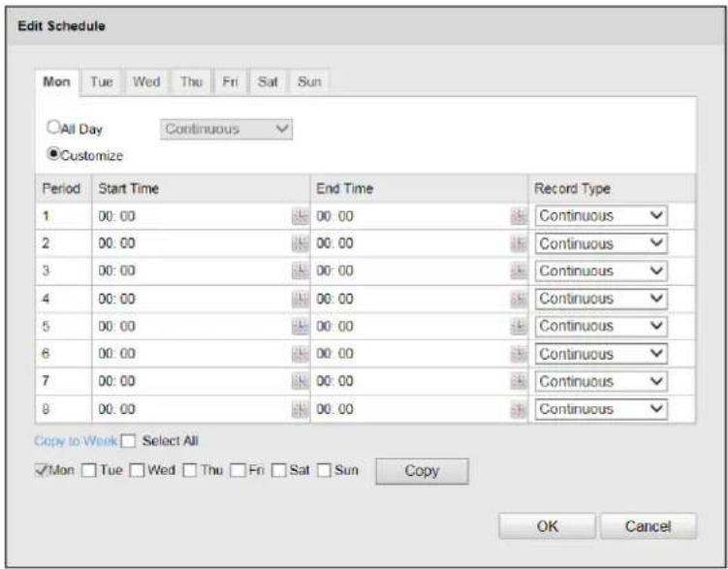Screen dimensions: 728x569
Task: Open Record Type dropdown for period 4
Action: click(x=601, y=299)
